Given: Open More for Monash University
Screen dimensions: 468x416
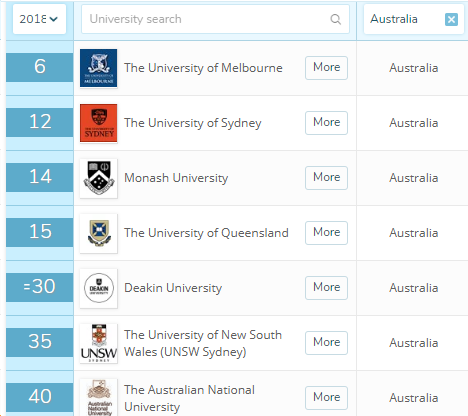Looking at the screenshot, I should (326, 178).
